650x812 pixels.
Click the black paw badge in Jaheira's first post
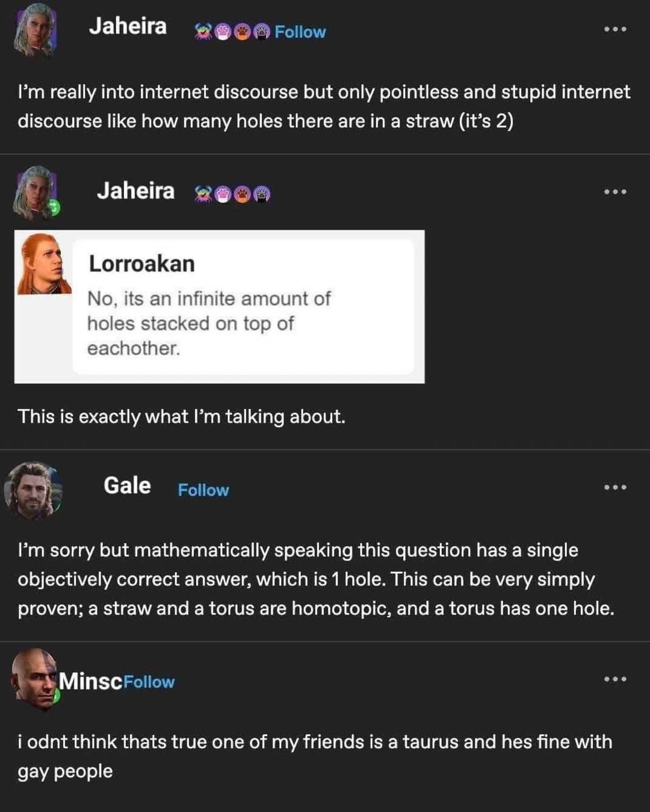(x=261, y=32)
